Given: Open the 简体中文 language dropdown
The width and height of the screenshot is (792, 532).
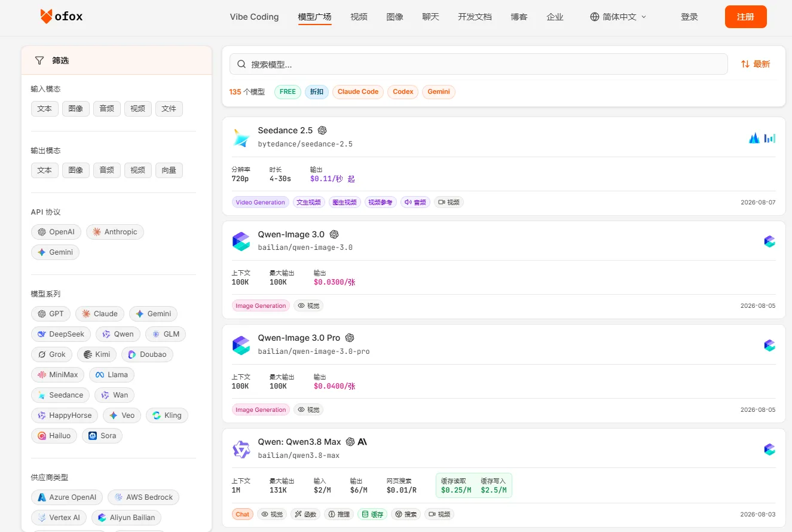Looking at the screenshot, I should pos(619,17).
